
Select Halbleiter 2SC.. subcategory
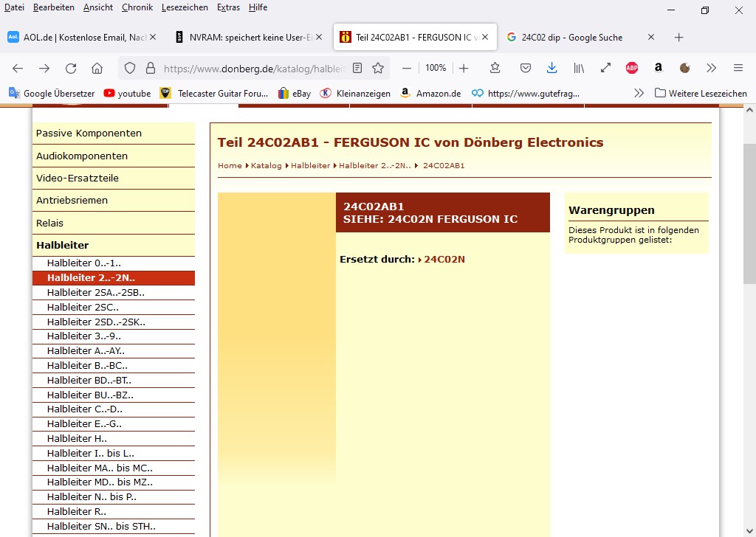tap(113, 308)
